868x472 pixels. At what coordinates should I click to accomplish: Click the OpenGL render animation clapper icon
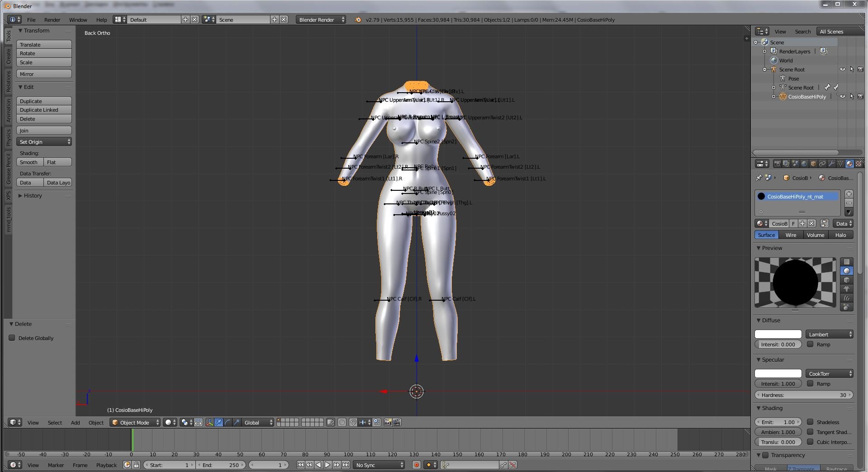pos(397,422)
